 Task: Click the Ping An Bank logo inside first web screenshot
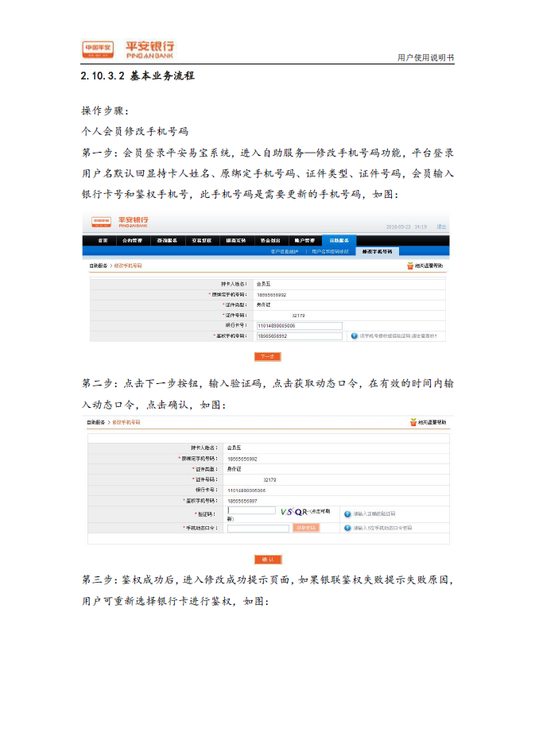[134, 223]
